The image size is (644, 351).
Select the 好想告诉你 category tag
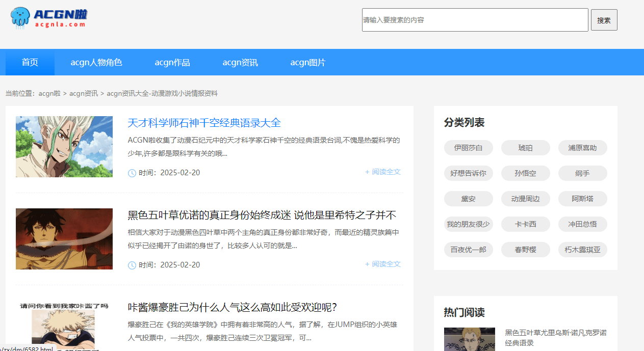pos(469,173)
